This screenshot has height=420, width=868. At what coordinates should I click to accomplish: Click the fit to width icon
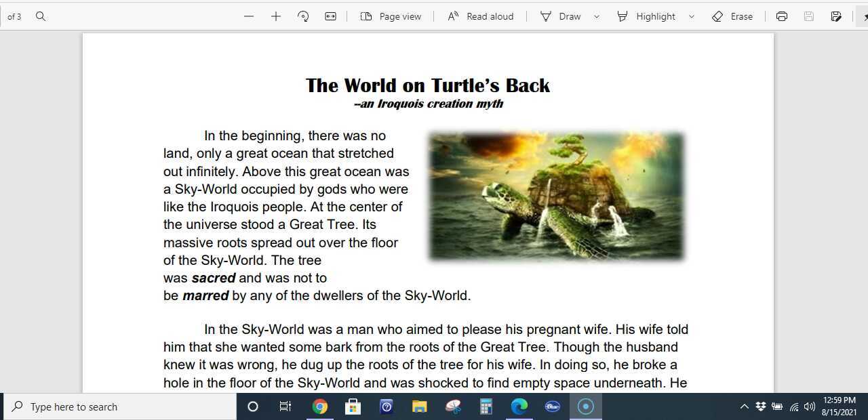[x=330, y=16]
